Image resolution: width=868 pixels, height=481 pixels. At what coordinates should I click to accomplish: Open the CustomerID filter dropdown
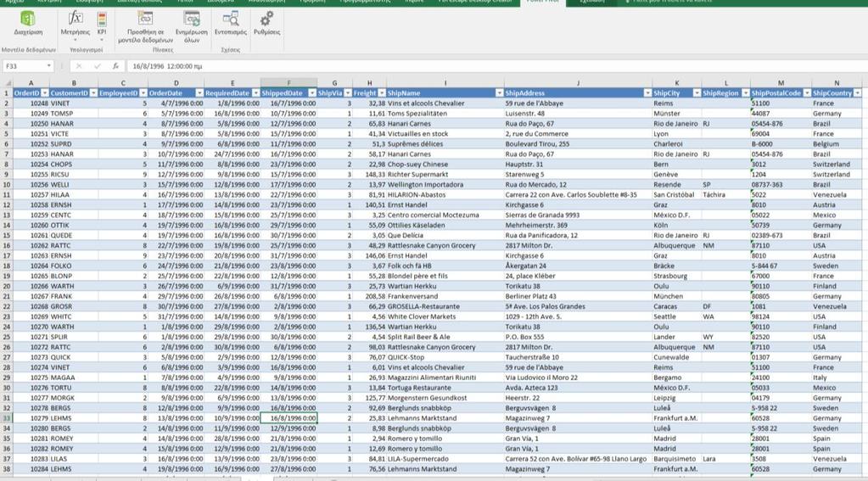coord(93,93)
